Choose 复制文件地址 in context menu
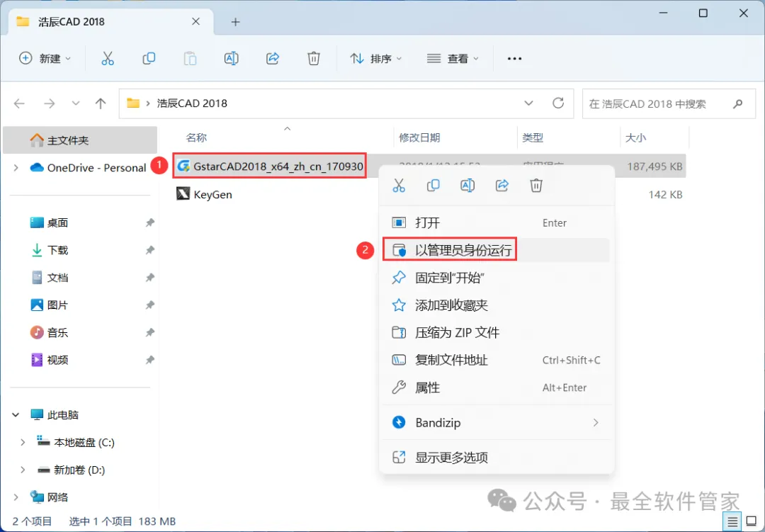 pyautogui.click(x=497, y=360)
